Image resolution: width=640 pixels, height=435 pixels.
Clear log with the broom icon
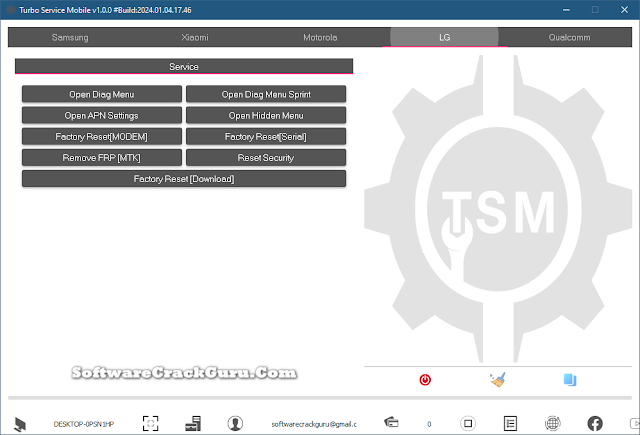click(x=498, y=380)
